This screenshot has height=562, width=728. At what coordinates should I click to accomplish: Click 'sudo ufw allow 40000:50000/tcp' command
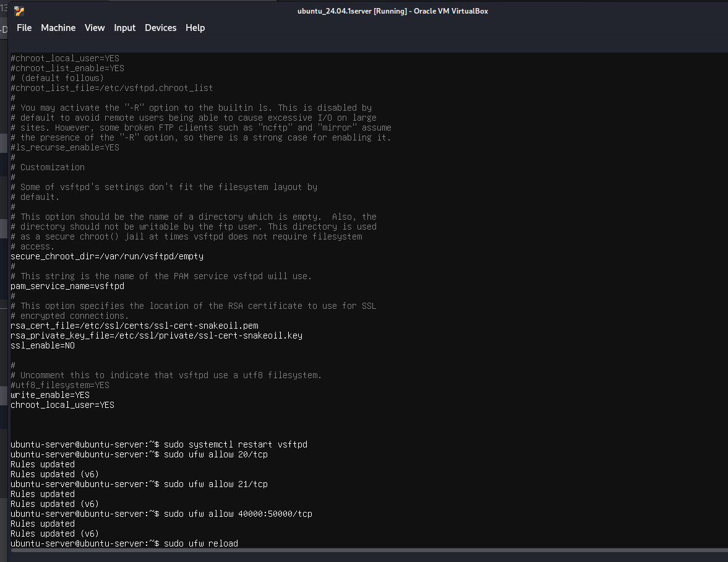pyautogui.click(x=238, y=514)
